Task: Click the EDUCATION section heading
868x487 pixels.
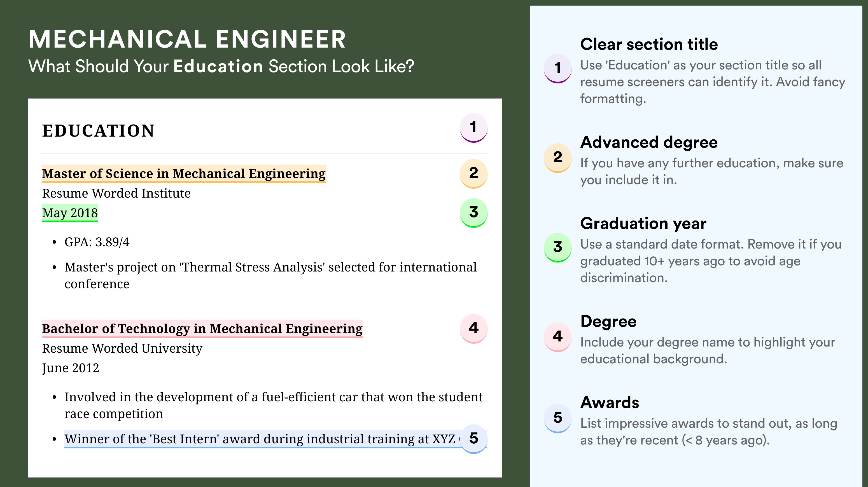Action: [x=98, y=131]
